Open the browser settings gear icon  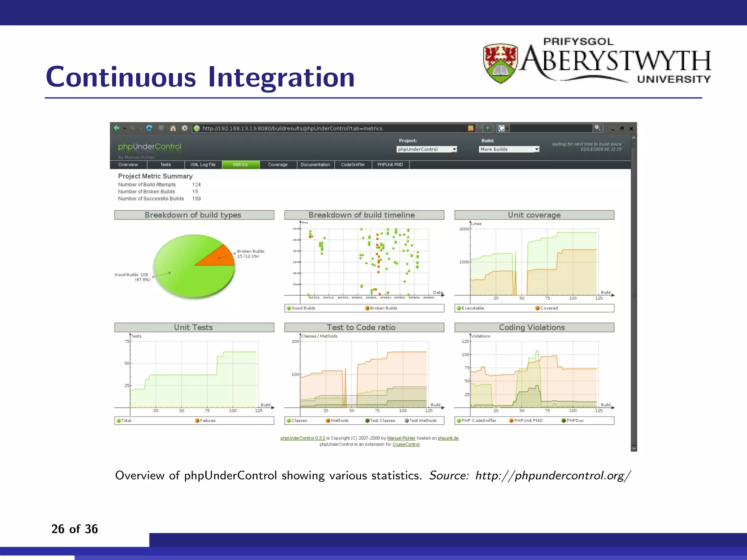click(185, 128)
